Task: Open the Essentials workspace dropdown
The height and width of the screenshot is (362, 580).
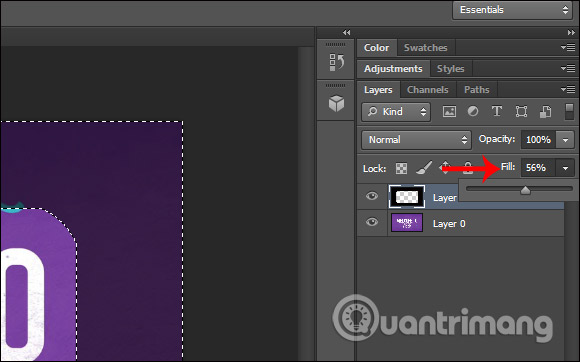Action: [x=512, y=10]
